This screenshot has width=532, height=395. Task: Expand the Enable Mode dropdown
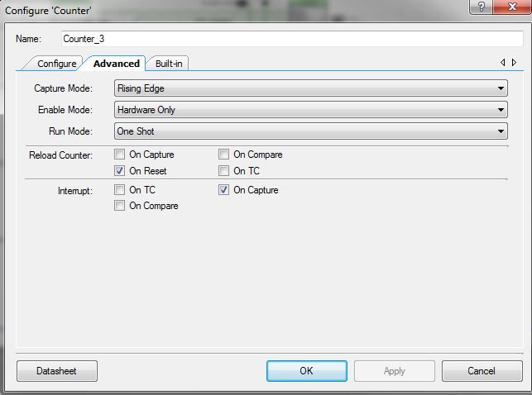[311, 110]
